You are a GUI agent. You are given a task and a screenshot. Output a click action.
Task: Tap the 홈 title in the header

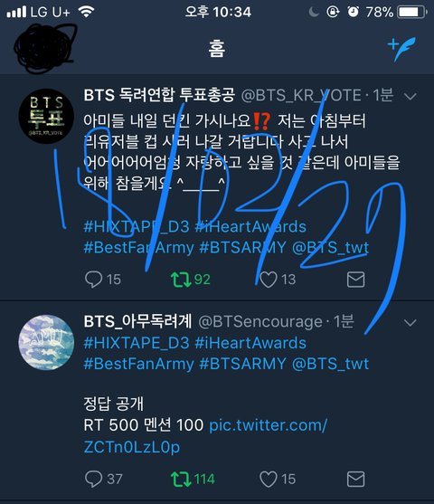pyautogui.click(x=217, y=49)
